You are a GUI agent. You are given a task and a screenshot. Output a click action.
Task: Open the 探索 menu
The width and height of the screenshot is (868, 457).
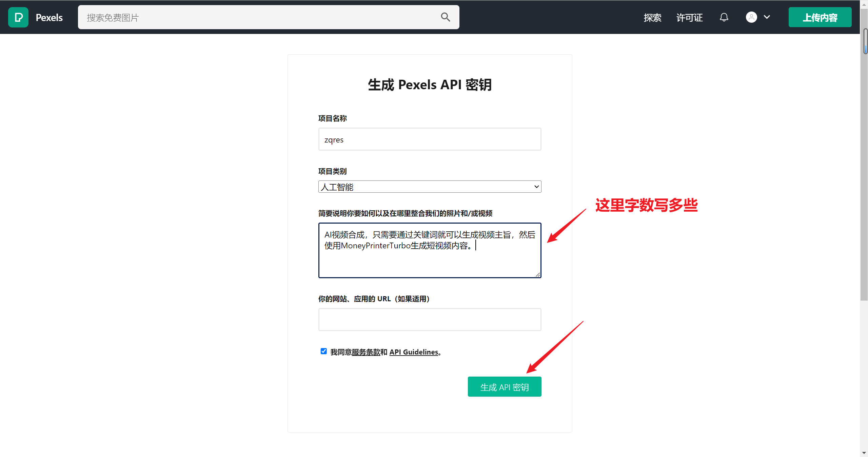tap(652, 18)
